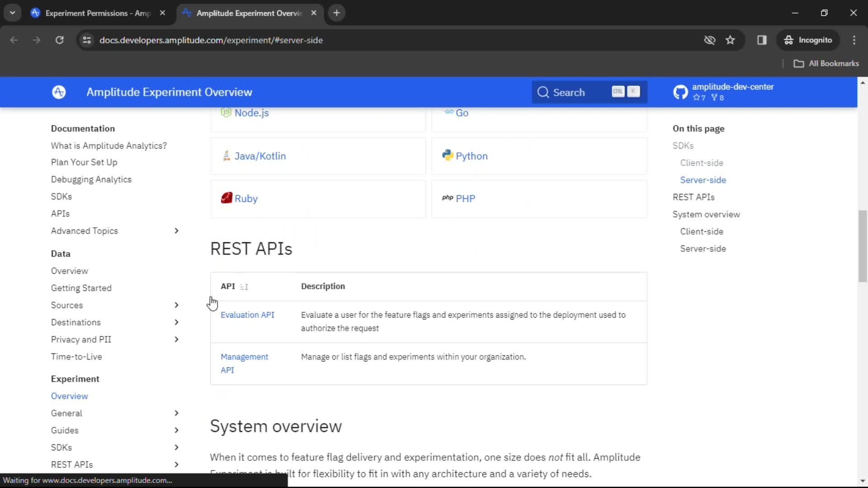This screenshot has width=868, height=488.
Task: Click the Search icon in the navigation bar
Action: click(x=543, y=92)
